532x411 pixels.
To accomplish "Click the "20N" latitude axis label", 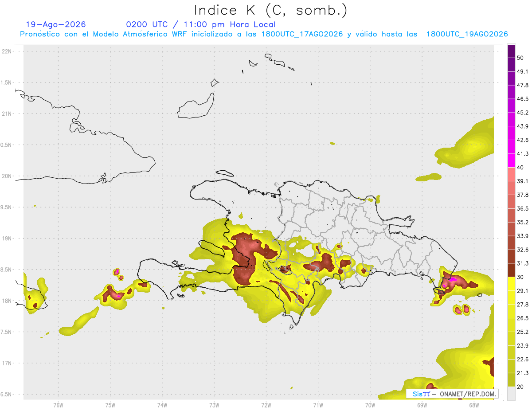I will (x=7, y=176).
